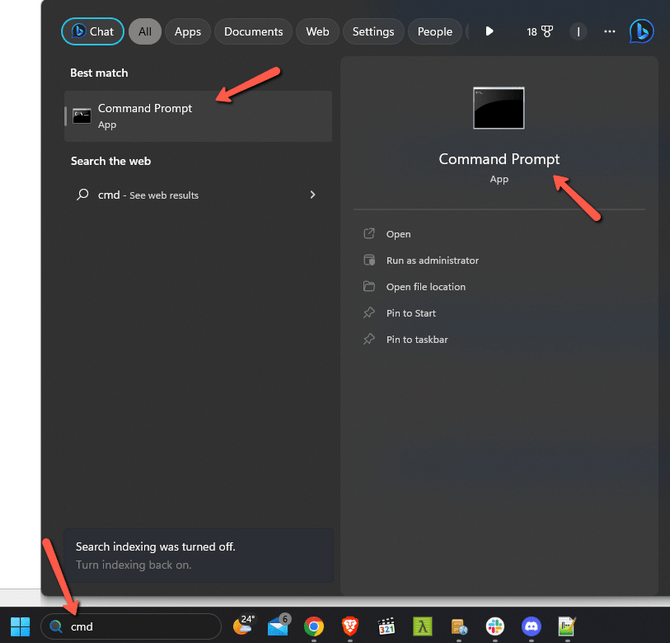
Task: Open the Bing Chat button
Action: (93, 32)
